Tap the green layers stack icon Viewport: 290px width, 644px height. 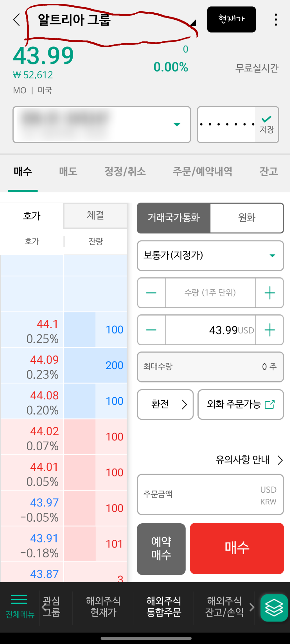(x=274, y=608)
